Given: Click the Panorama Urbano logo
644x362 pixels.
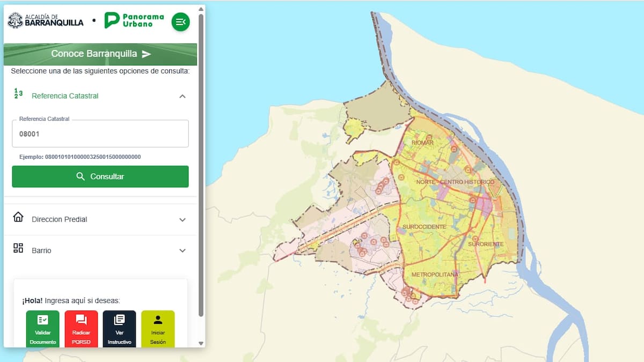Looking at the screenshot, I should coord(134,20).
